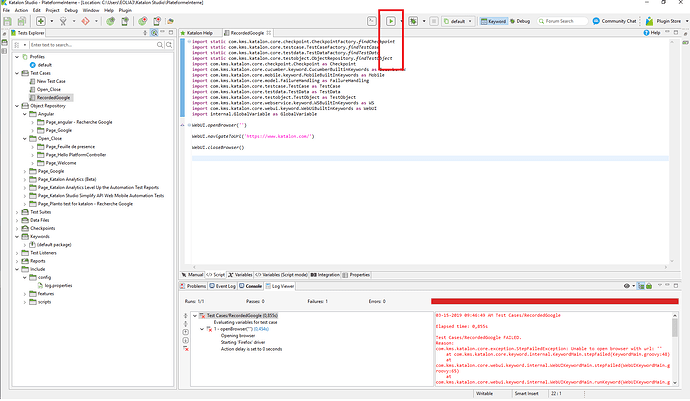The width and height of the screenshot is (690, 401).
Task: Click the Save All toolbar icon
Action: 22,21
